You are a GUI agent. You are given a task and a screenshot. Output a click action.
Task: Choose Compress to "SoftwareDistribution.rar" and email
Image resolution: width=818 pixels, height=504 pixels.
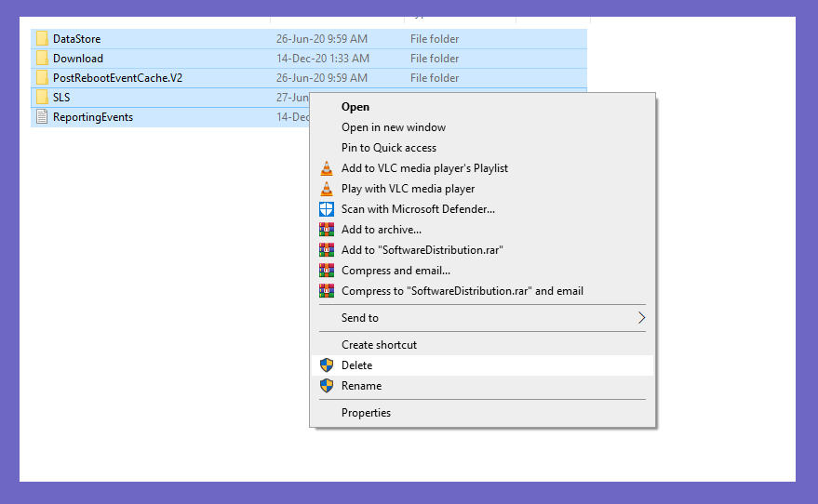(x=482, y=291)
